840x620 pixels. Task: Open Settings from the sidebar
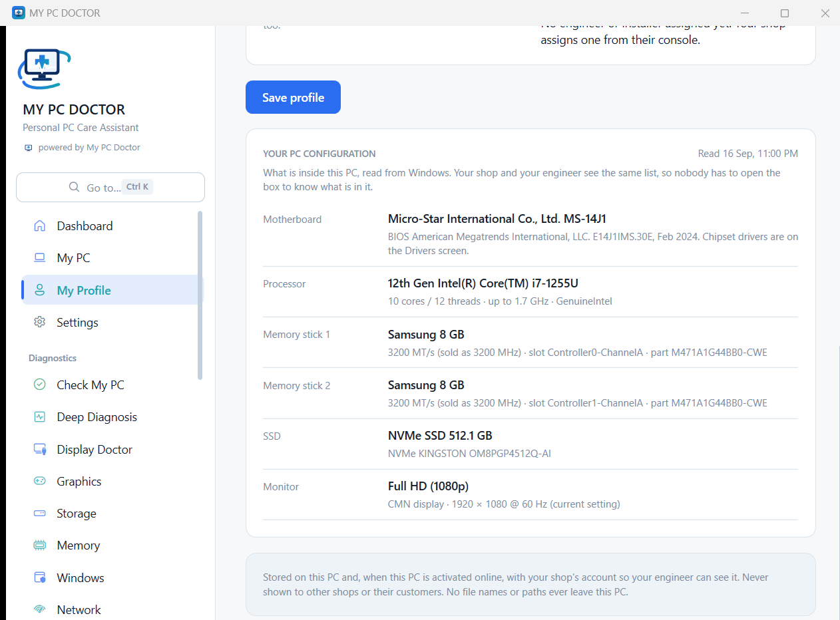(110, 322)
